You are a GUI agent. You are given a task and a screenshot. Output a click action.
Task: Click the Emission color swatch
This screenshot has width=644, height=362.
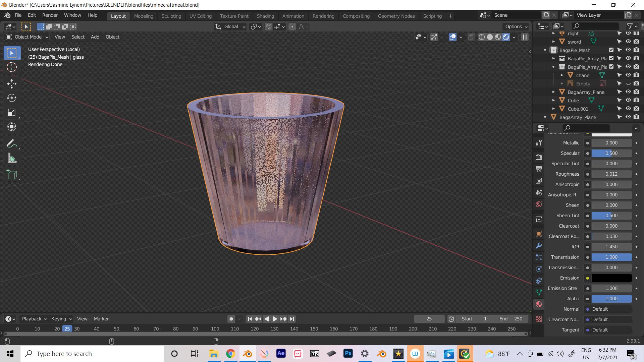612,278
